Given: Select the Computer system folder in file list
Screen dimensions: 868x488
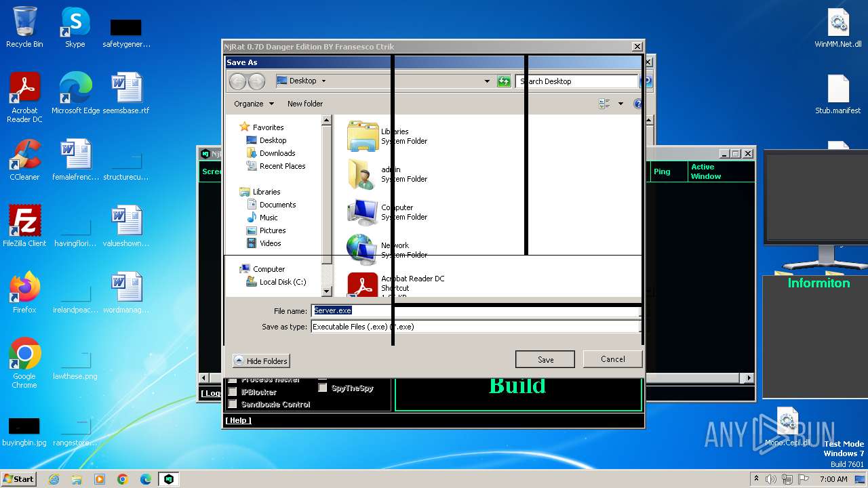Looking at the screenshot, I should click(387, 212).
